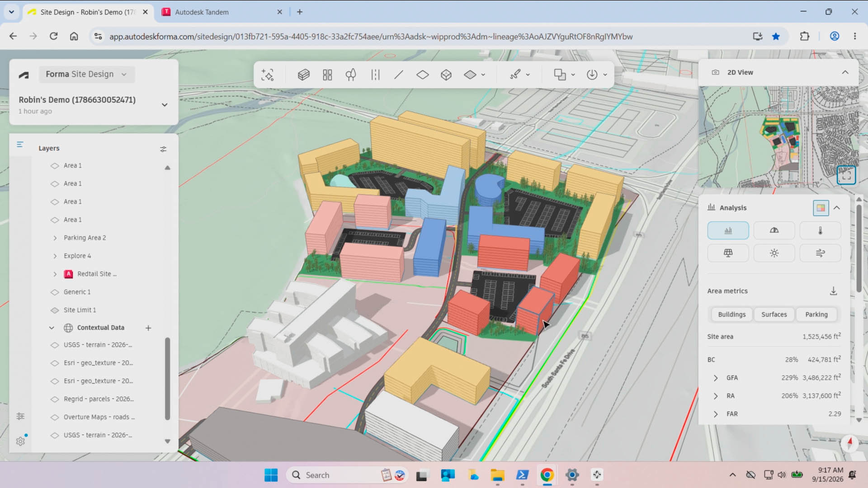Reload the browser page

53,36
